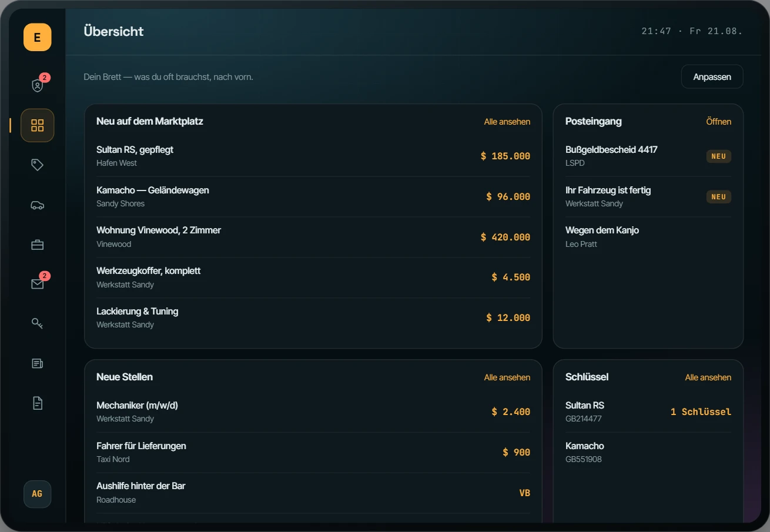
Task: Select the Sultan RS key entry
Action: (x=648, y=412)
